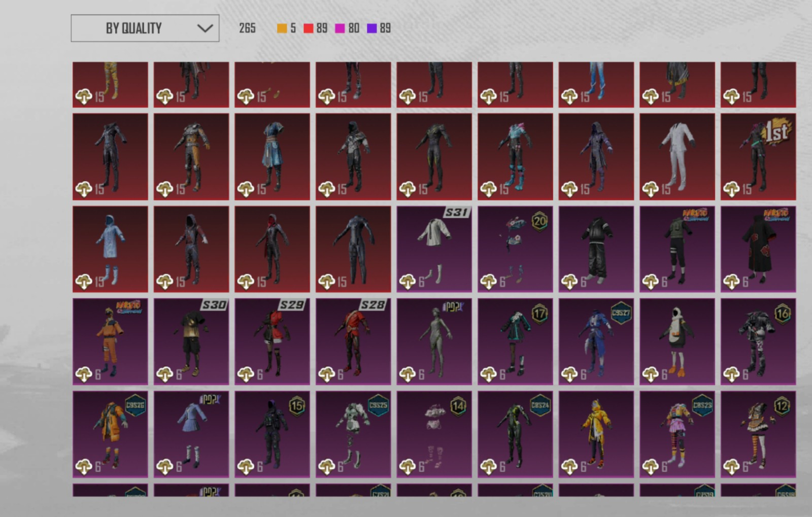The image size is (812, 517).
Task: Select the S30 black and gold outfit
Action: pyautogui.click(x=191, y=341)
